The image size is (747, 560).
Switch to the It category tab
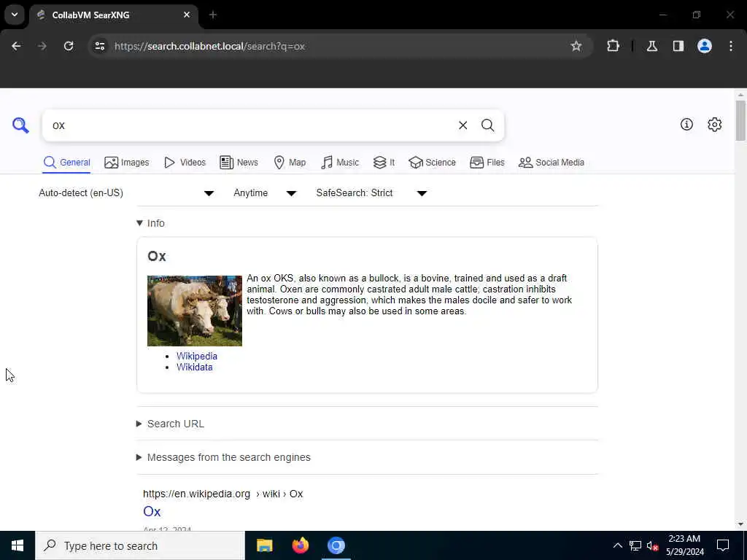384,163
